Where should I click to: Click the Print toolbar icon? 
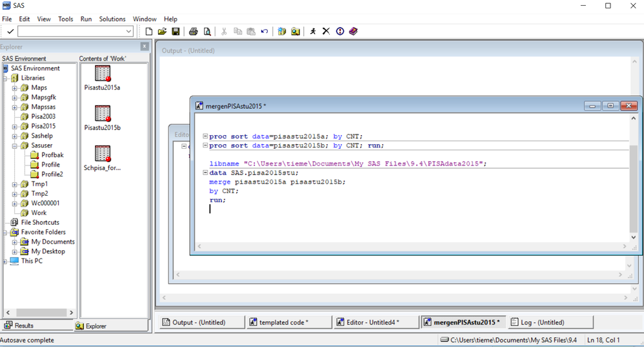(x=193, y=31)
